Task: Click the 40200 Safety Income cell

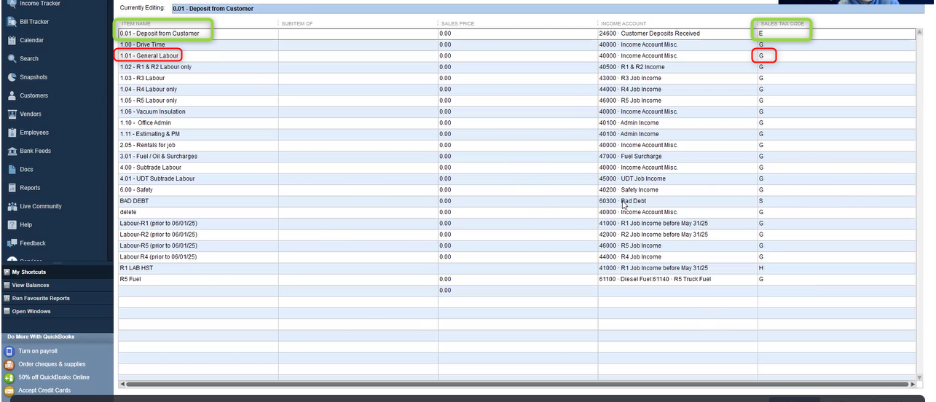Action: pyautogui.click(x=678, y=190)
